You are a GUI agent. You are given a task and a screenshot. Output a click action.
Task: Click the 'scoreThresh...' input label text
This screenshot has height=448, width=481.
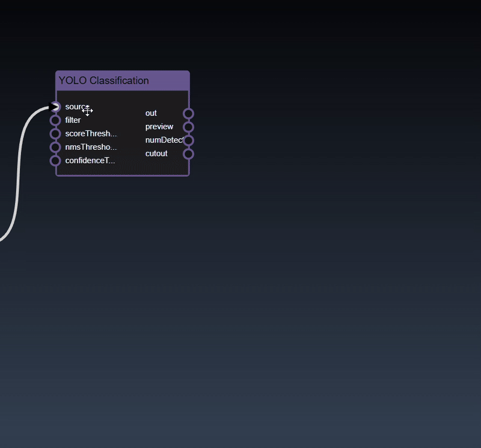[91, 133]
